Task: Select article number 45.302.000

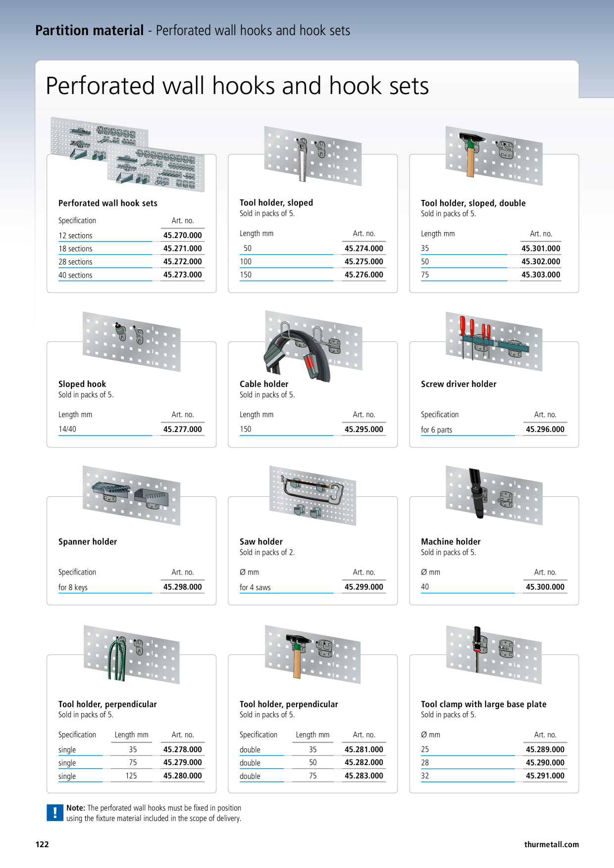Action: click(541, 261)
